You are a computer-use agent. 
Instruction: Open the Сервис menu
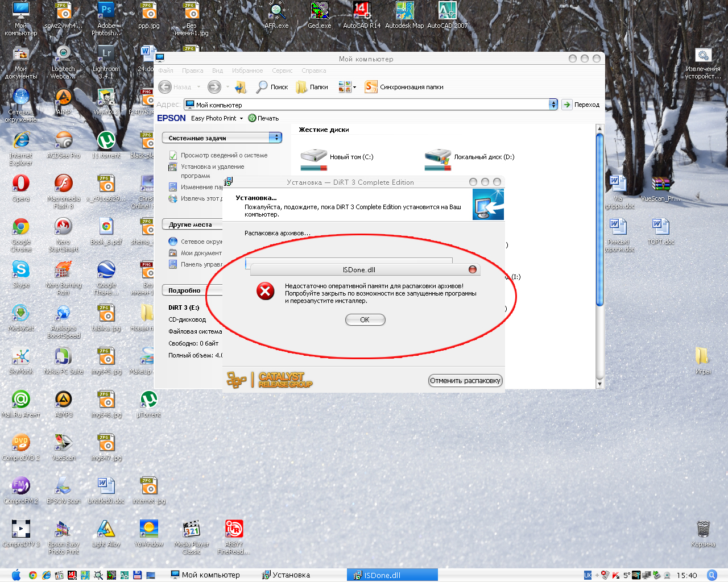point(282,70)
